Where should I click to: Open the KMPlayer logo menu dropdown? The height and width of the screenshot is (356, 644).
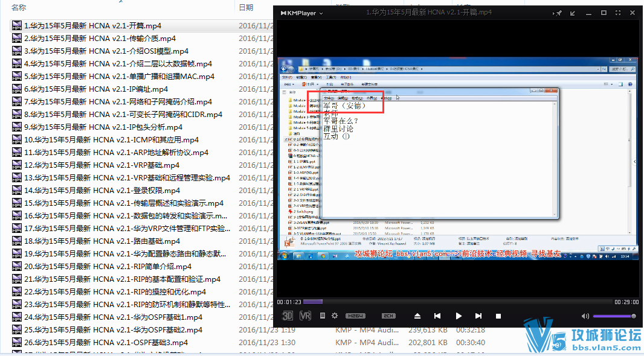pos(301,13)
